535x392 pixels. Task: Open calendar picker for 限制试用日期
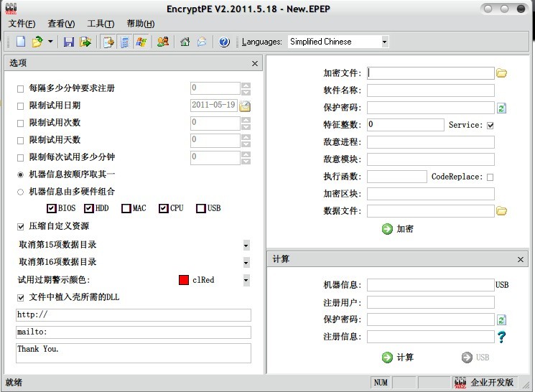click(x=245, y=106)
